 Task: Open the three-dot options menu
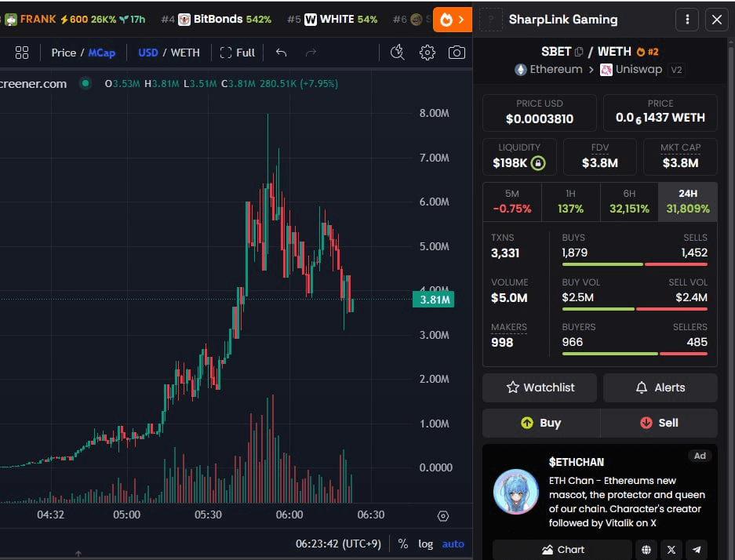click(687, 20)
